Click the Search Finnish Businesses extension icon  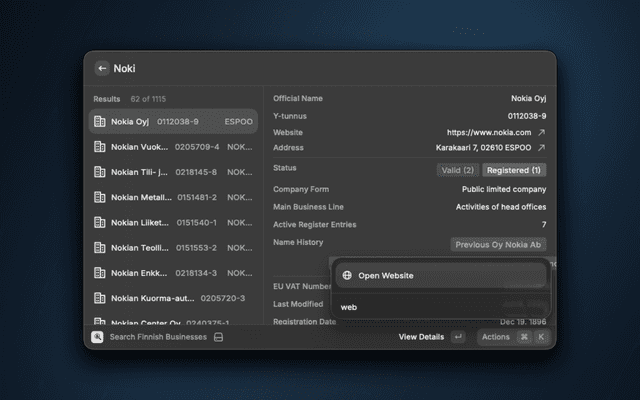tap(97, 337)
